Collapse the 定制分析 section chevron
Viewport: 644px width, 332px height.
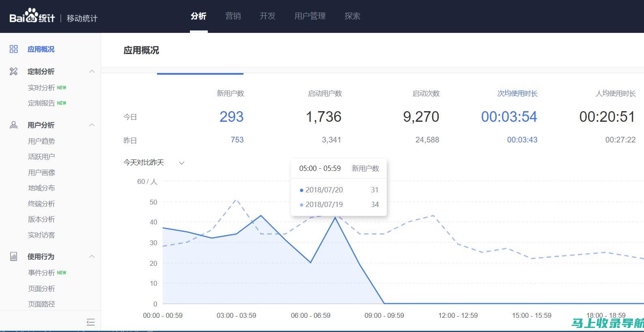pyautogui.click(x=92, y=71)
